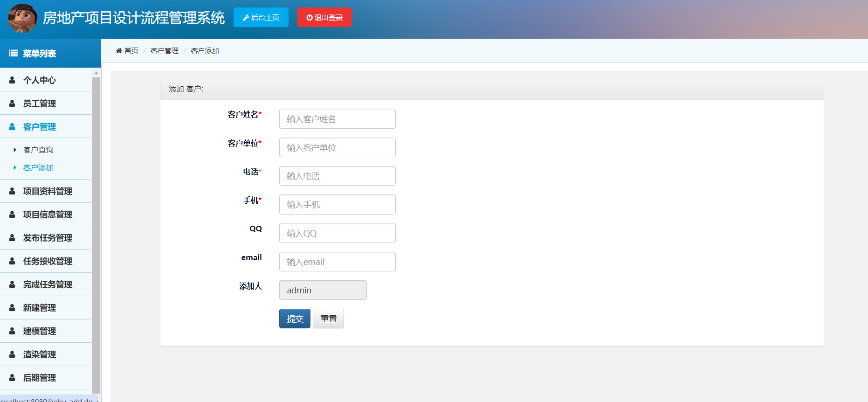Open 渲染管理 menu section
Image resolution: width=868 pixels, height=402 pixels.
(46, 354)
